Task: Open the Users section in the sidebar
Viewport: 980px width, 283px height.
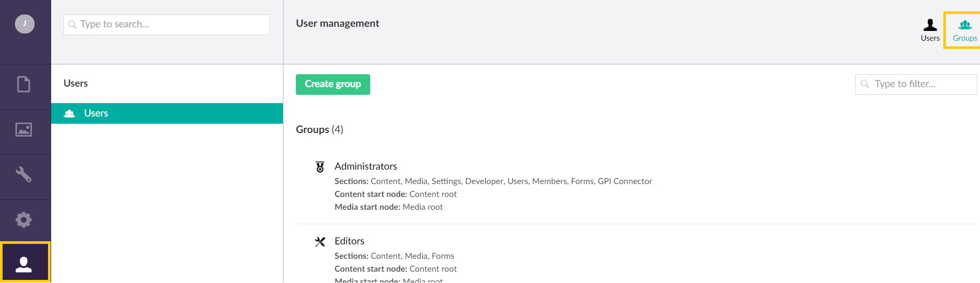Action: (x=24, y=264)
